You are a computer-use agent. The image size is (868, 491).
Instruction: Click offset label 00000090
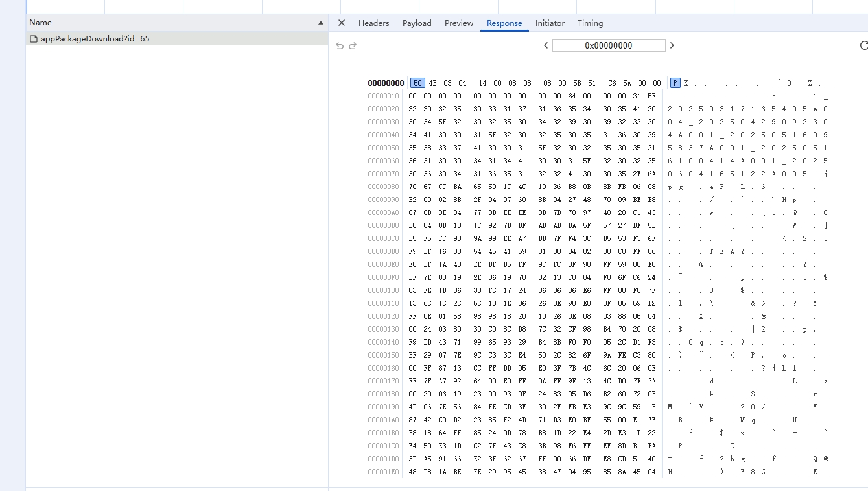click(384, 200)
